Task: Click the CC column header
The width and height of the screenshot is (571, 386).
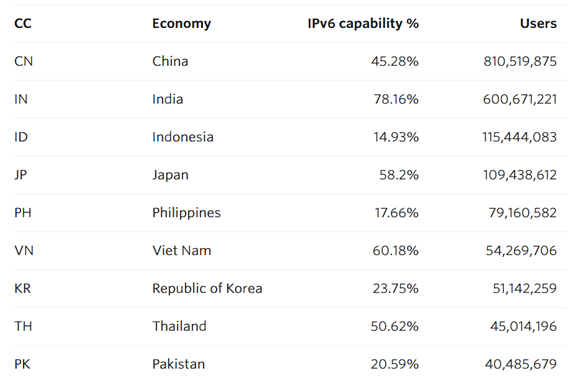Action: pyautogui.click(x=23, y=24)
